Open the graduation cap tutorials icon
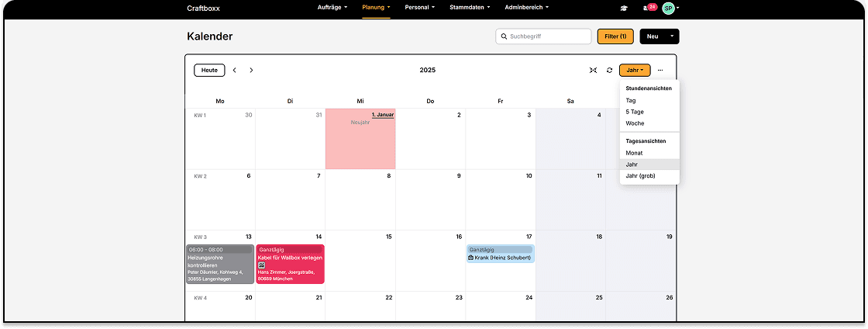The width and height of the screenshot is (868, 329). 624,8
